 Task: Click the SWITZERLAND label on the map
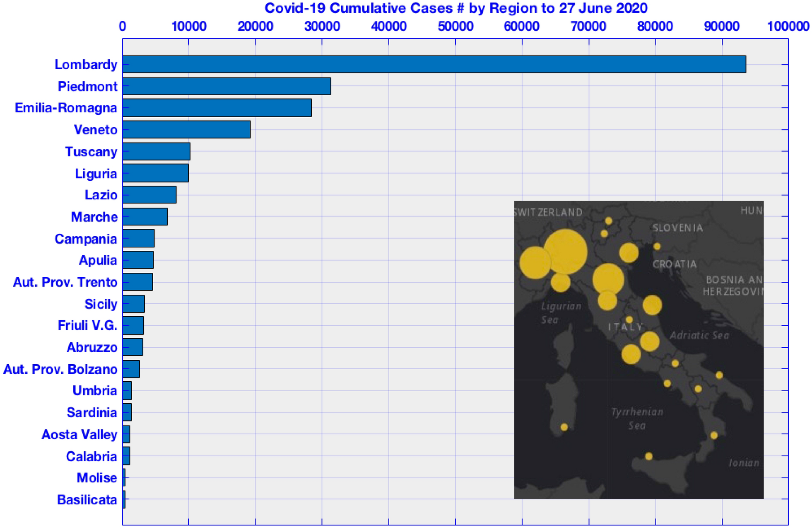coord(548,213)
